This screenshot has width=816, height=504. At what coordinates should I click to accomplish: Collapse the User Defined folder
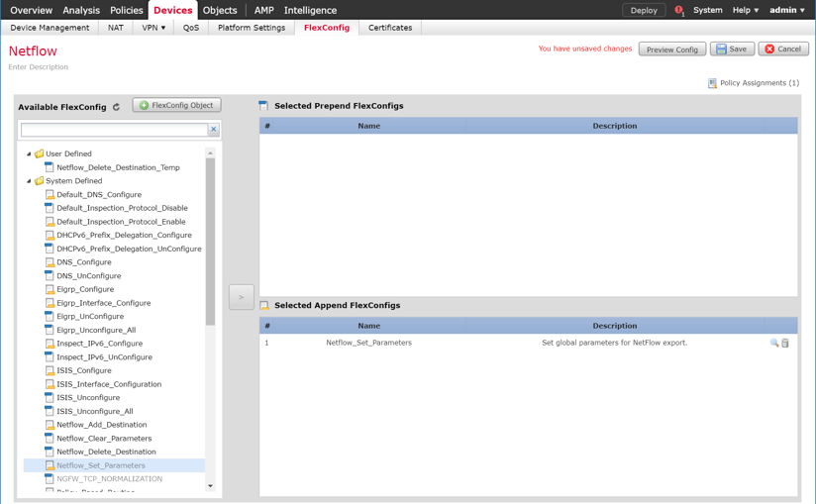(29, 154)
